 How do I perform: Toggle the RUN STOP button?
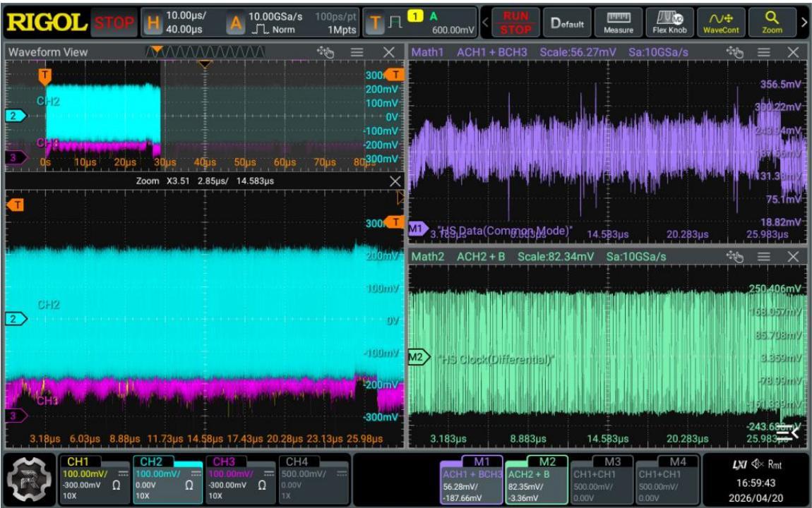(515, 23)
